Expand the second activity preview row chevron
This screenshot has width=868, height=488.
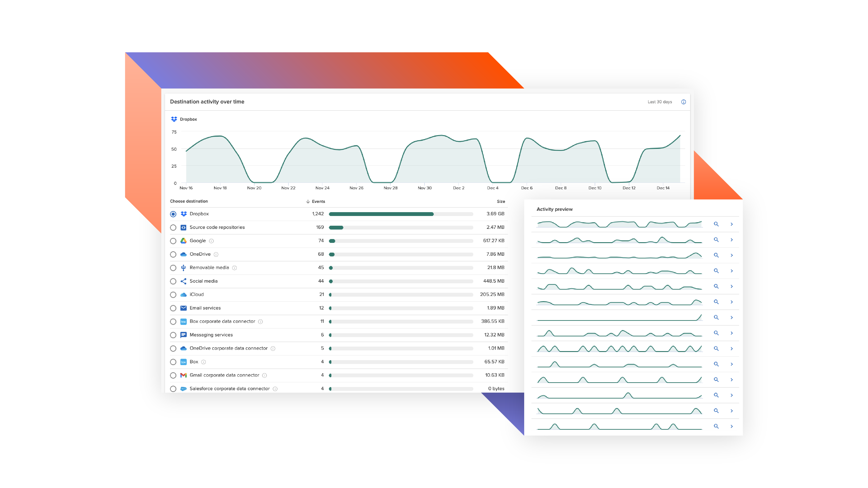point(731,240)
